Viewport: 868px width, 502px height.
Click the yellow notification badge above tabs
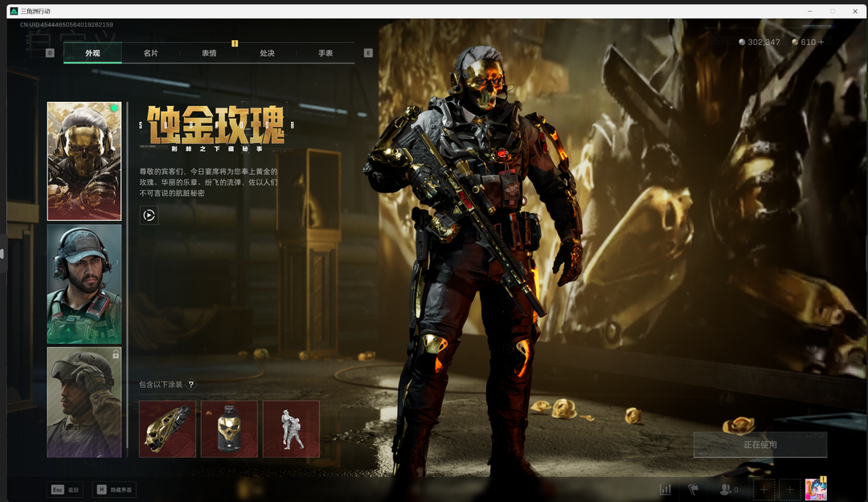point(235,43)
